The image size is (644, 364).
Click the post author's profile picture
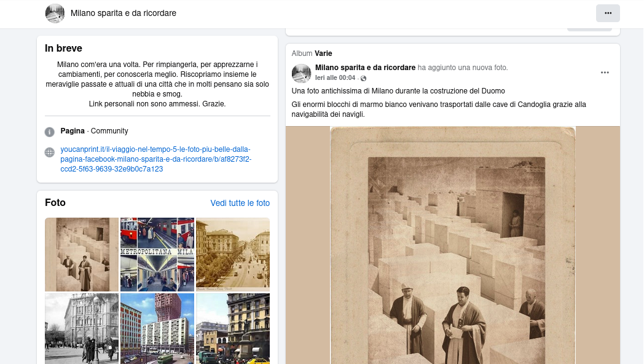click(301, 73)
